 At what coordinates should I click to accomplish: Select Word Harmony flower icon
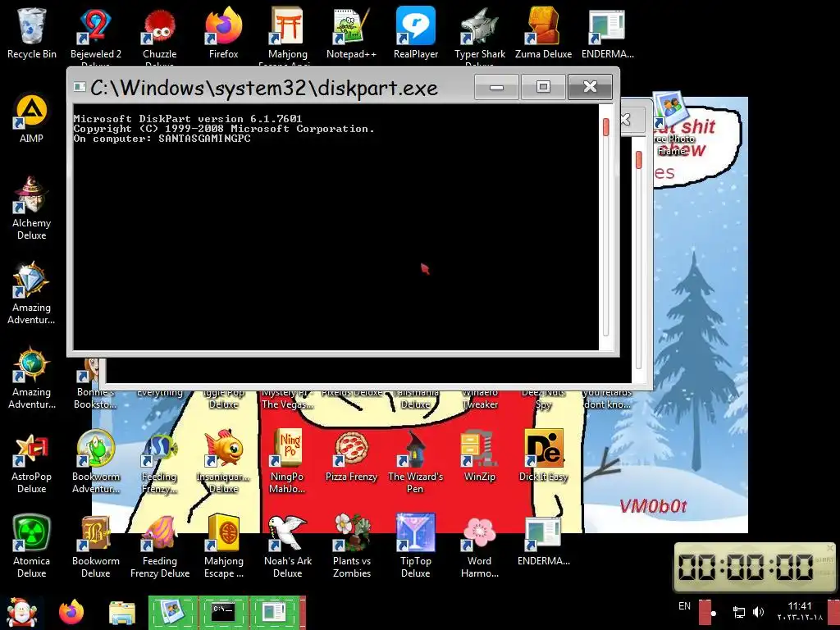coord(479,546)
